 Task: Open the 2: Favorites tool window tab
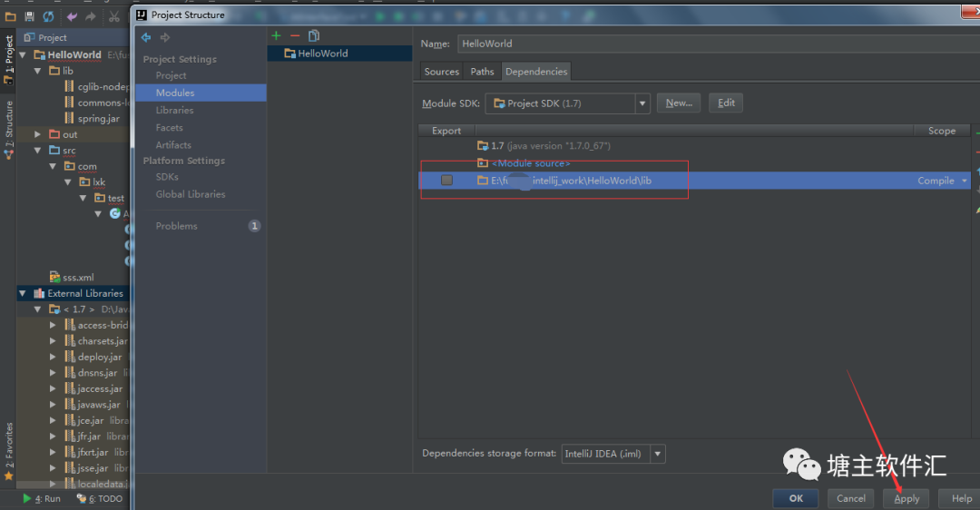tap(9, 451)
